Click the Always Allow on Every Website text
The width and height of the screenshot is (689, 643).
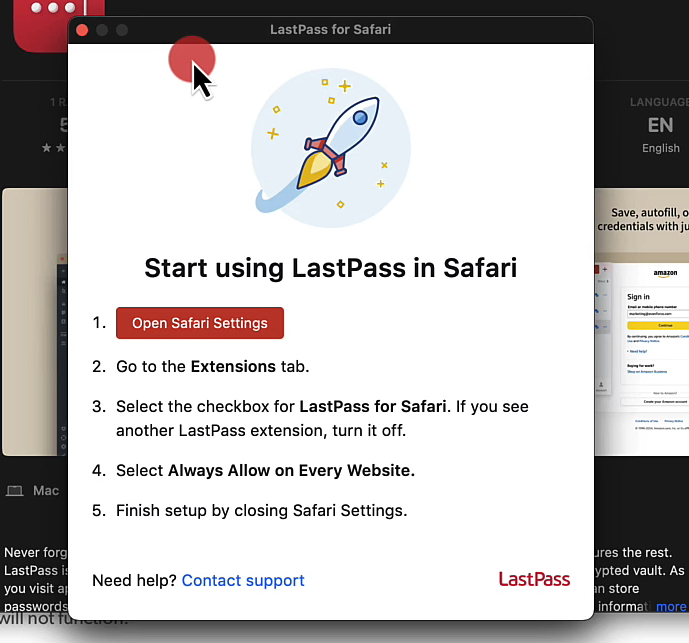291,470
